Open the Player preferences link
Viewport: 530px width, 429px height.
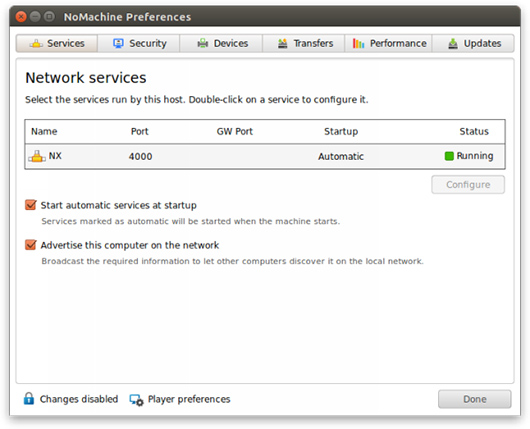(x=189, y=399)
